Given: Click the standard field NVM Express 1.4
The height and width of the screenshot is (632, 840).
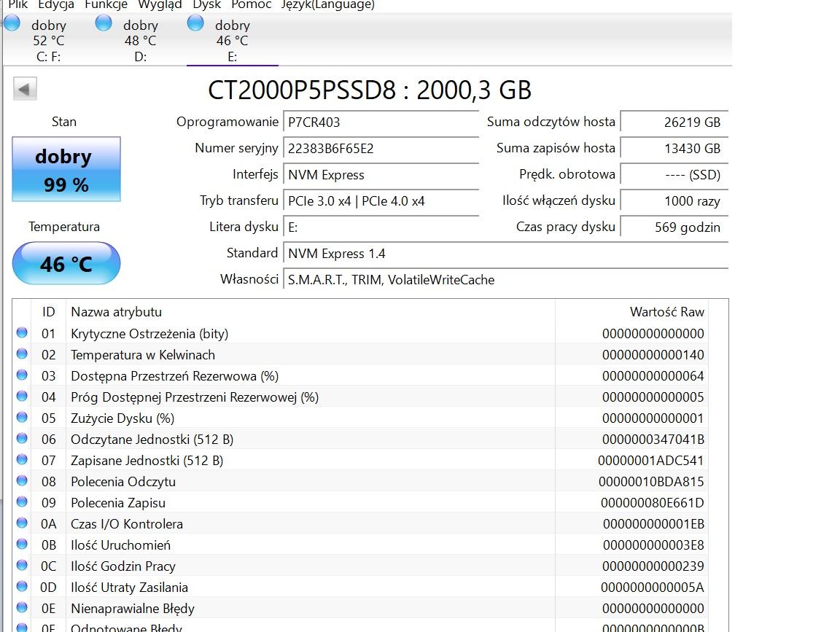Looking at the screenshot, I should coord(506,254).
